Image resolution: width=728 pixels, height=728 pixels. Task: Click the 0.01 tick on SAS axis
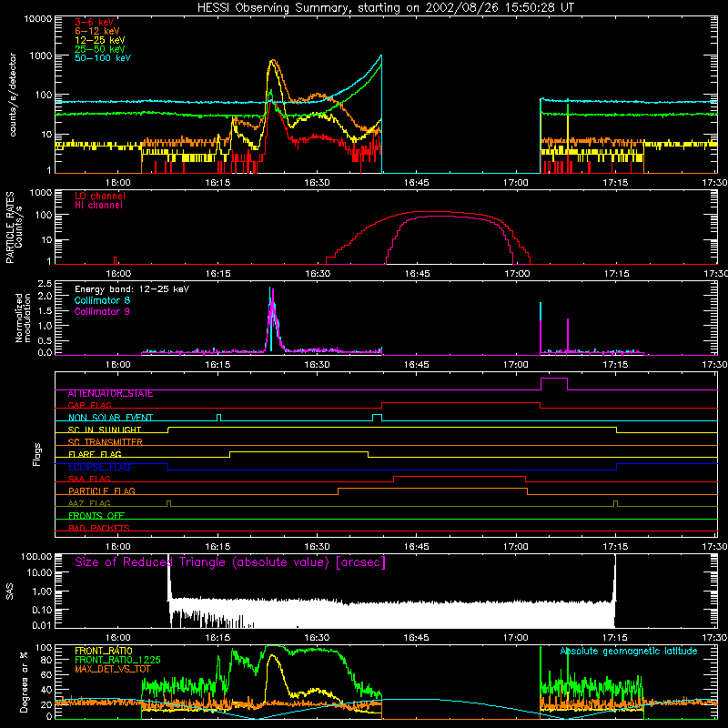coord(42,625)
